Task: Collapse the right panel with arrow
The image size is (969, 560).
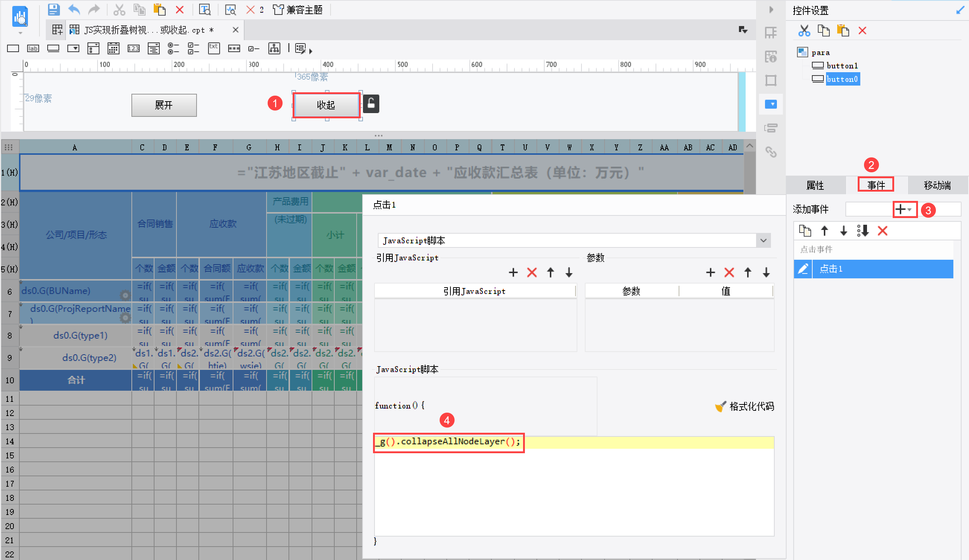Action: point(771,10)
